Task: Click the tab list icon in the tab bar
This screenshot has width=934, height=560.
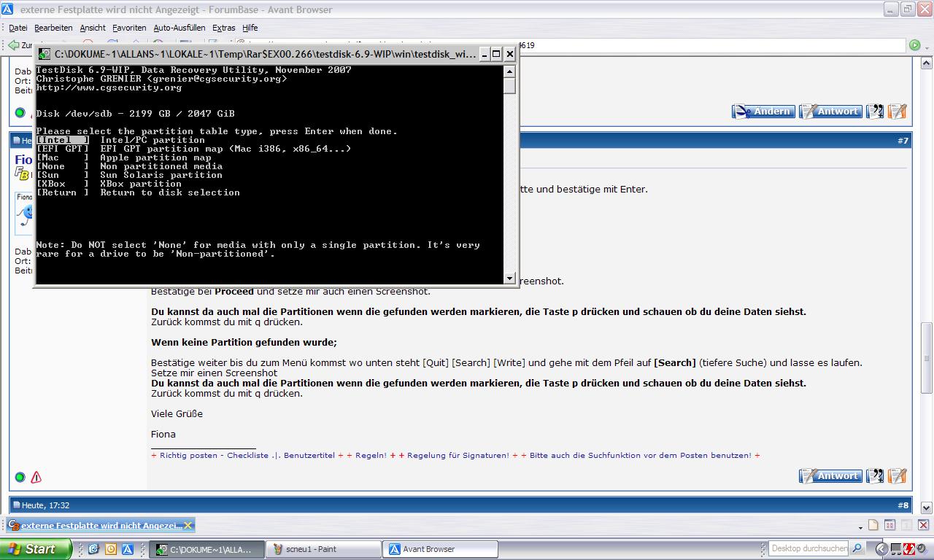Action: [x=890, y=525]
